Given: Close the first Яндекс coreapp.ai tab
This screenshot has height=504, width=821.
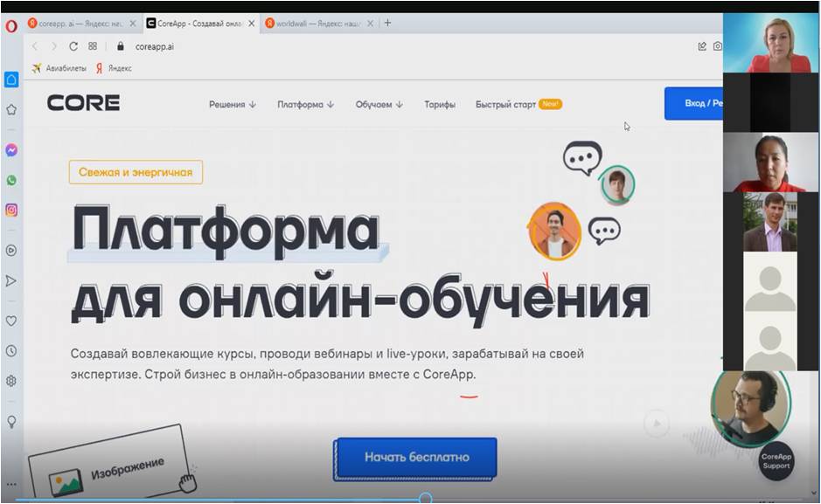Looking at the screenshot, I should 133,24.
